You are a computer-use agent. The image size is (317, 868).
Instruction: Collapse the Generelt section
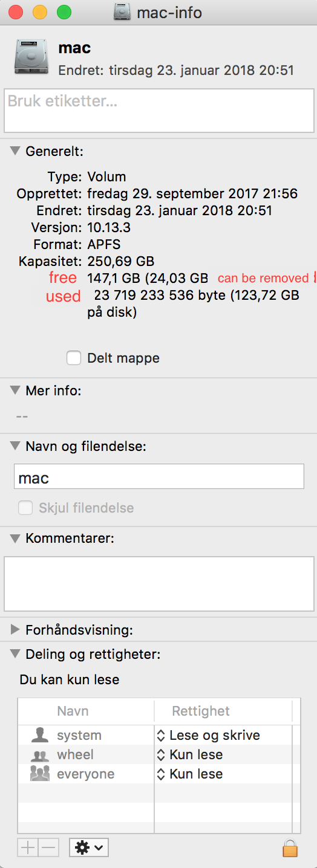pos(16,151)
